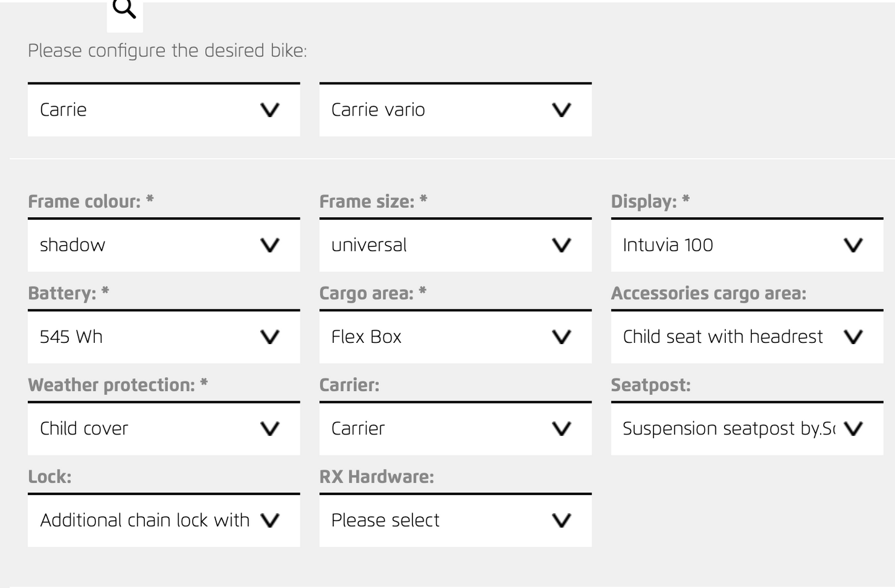Click chevron arrow in RX Hardware field
This screenshot has height=588, width=895.
562,521
